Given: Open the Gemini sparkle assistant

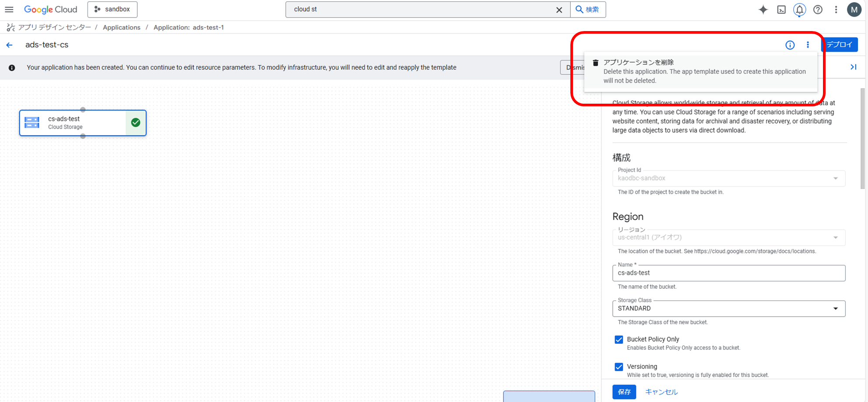Looking at the screenshot, I should tap(763, 10).
